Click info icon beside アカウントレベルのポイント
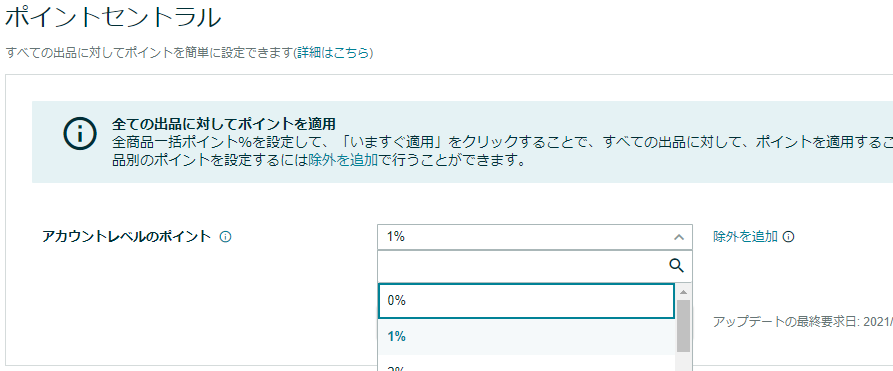 click(x=226, y=237)
